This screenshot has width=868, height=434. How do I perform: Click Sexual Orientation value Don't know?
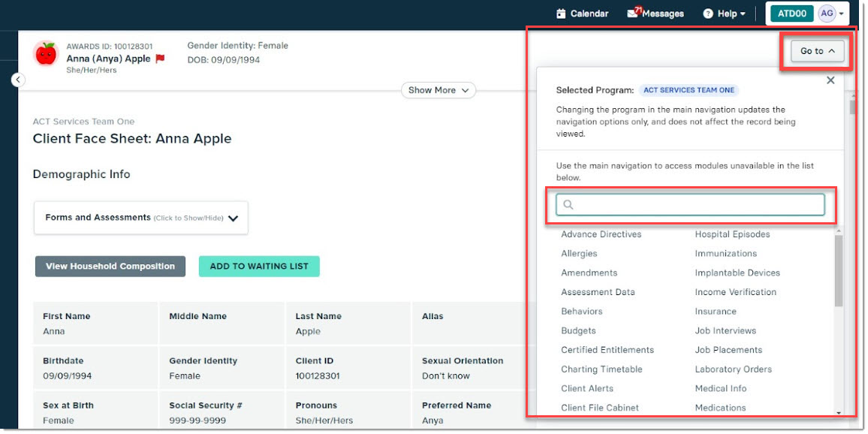coord(445,376)
